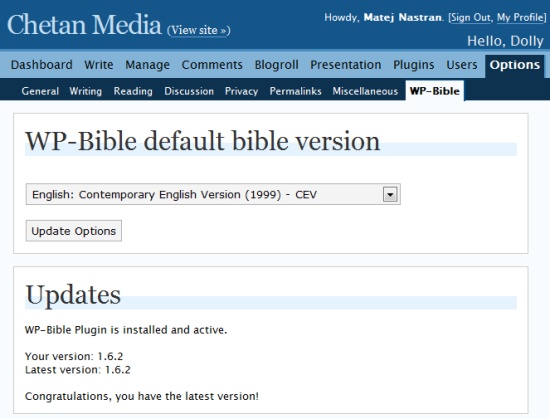This screenshot has height=419, width=550.
Task: Click the Sign Out link
Action: point(471,18)
